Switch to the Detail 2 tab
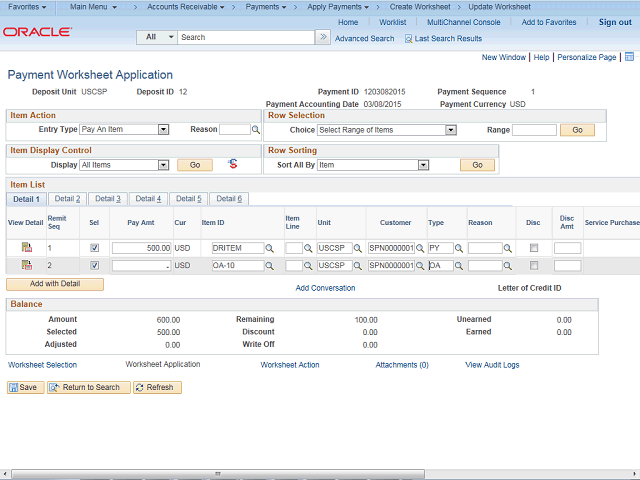This screenshot has height=480, width=640. pos(67,199)
